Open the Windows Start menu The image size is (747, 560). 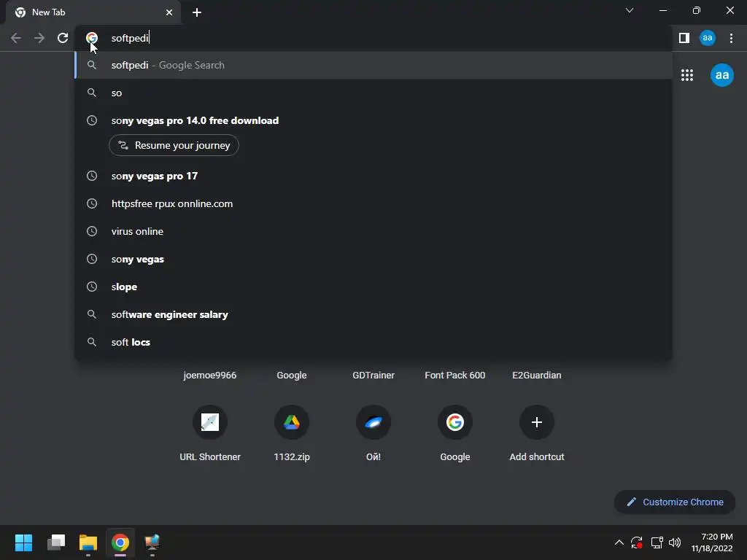[x=23, y=542]
